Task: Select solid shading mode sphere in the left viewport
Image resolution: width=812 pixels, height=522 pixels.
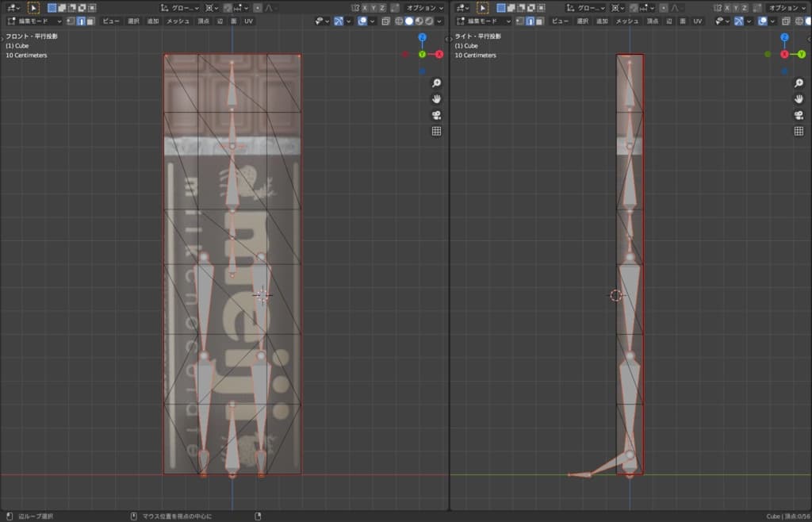Action: tap(409, 21)
